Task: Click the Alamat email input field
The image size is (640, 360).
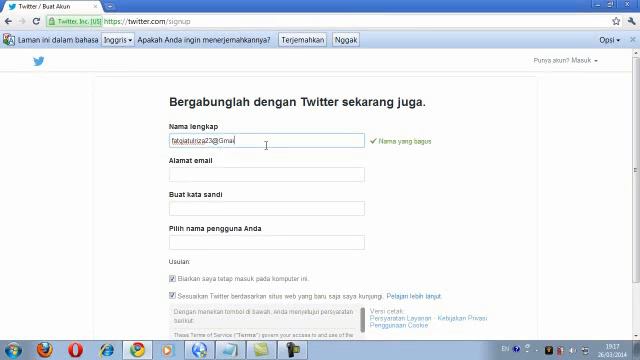Action: [267, 175]
